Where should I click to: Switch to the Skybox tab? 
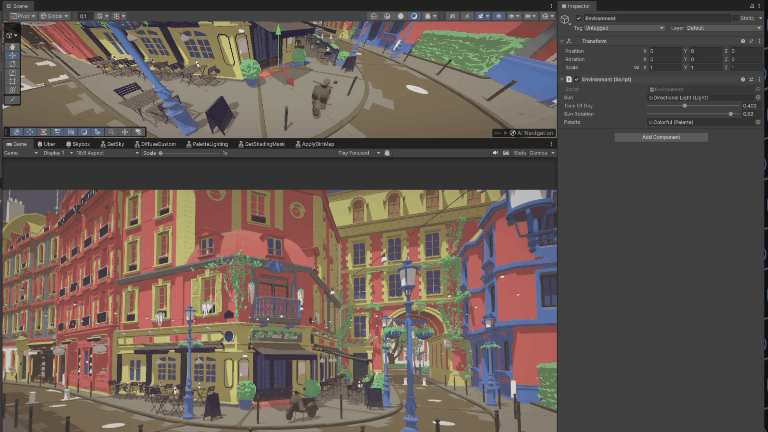click(x=78, y=144)
